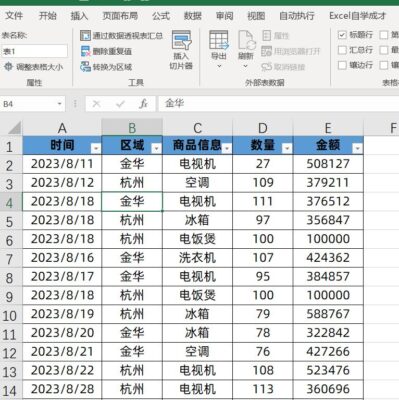Click 通过数据透视表汇总 icon
This screenshot has height=400, width=399.
(85, 36)
